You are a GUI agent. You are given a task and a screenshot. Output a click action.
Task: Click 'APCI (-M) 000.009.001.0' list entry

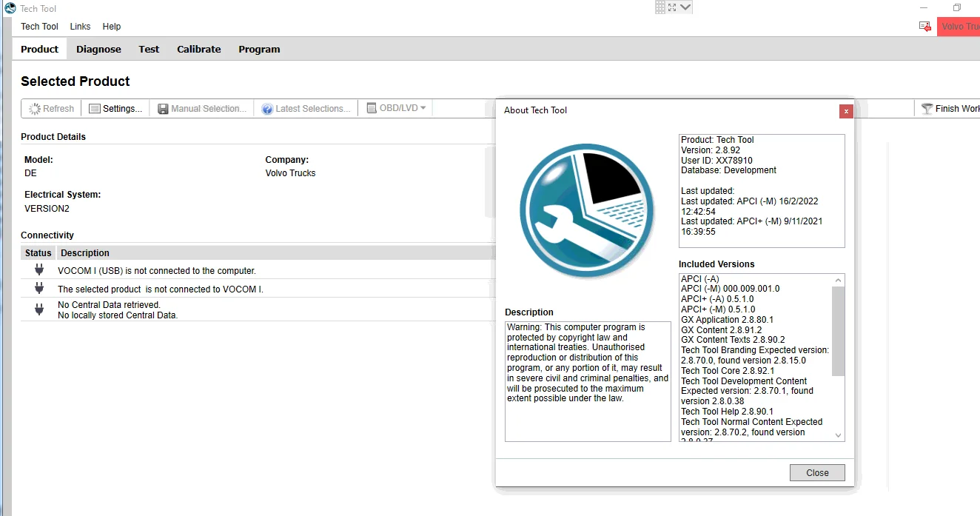730,289
